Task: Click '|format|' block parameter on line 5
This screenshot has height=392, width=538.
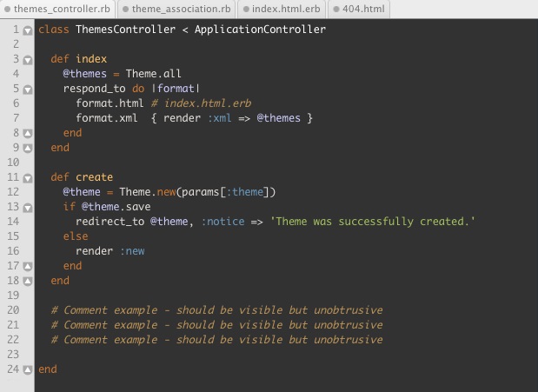Action: coord(176,89)
